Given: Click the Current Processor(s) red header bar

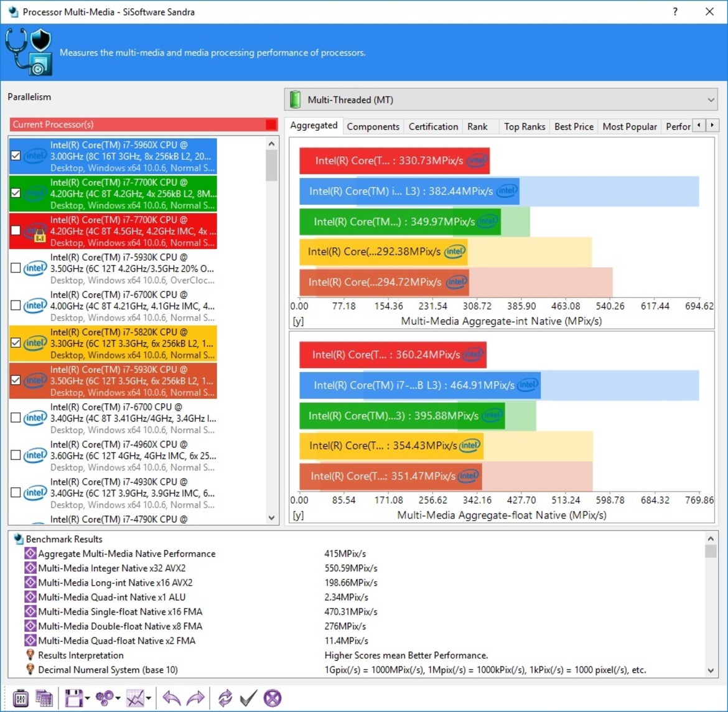Looking at the screenshot, I should 144,124.
